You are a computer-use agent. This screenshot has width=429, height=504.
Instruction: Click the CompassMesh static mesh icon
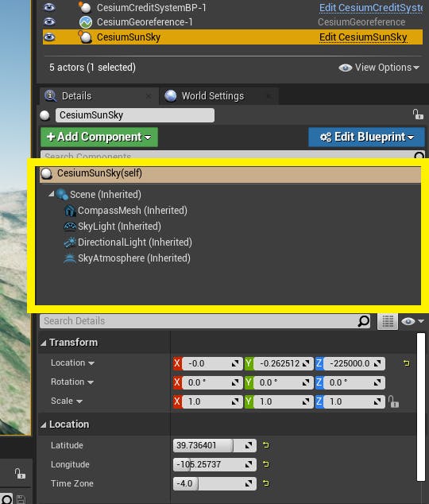tap(70, 211)
